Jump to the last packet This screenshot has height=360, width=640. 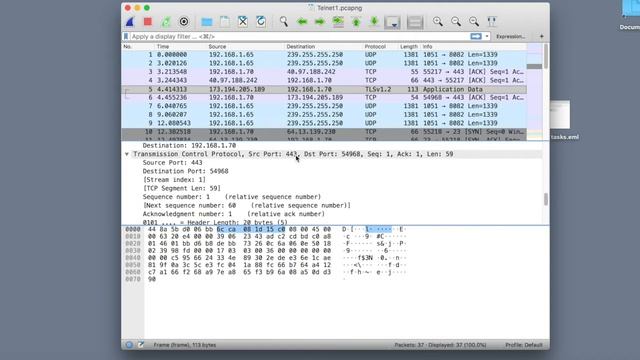coord(374,22)
